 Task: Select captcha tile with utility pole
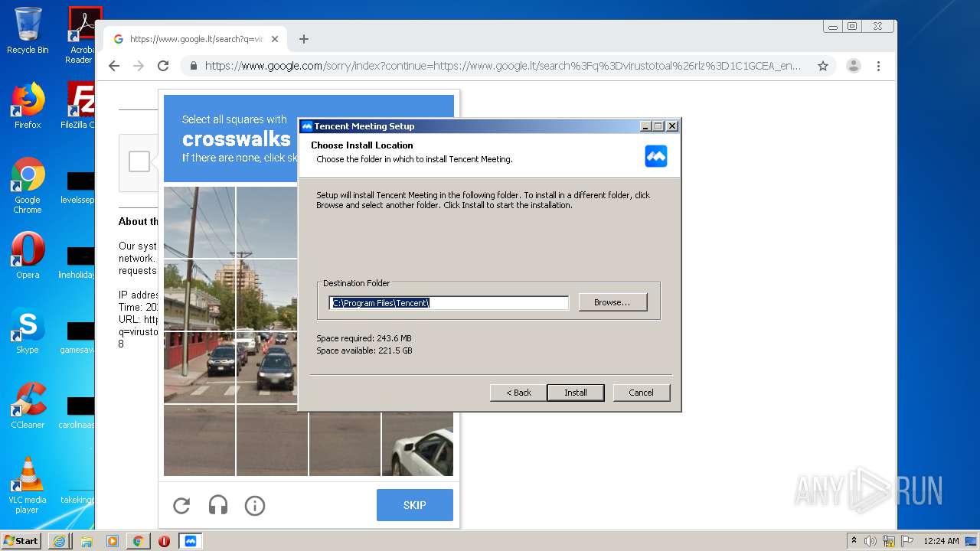199,222
